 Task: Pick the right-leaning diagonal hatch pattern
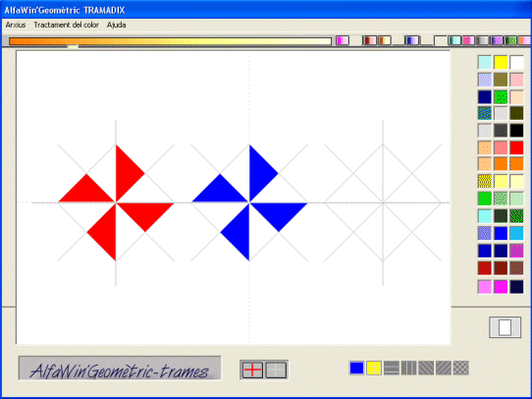click(444, 369)
